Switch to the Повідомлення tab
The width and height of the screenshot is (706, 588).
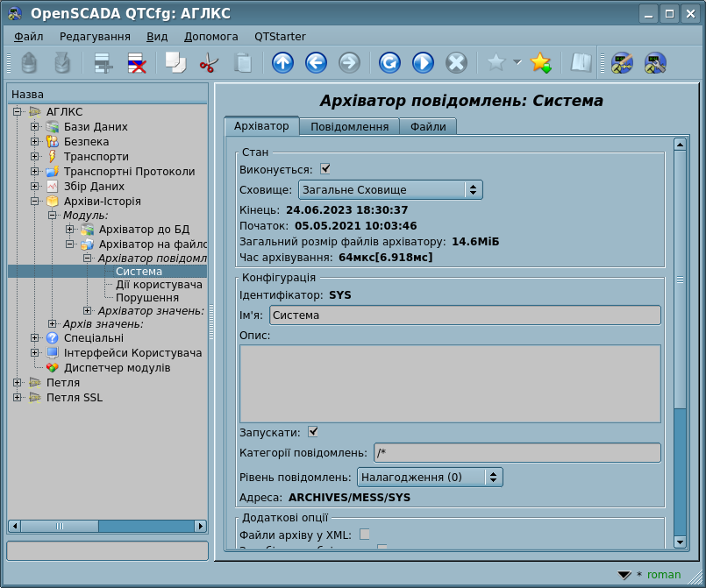click(349, 127)
